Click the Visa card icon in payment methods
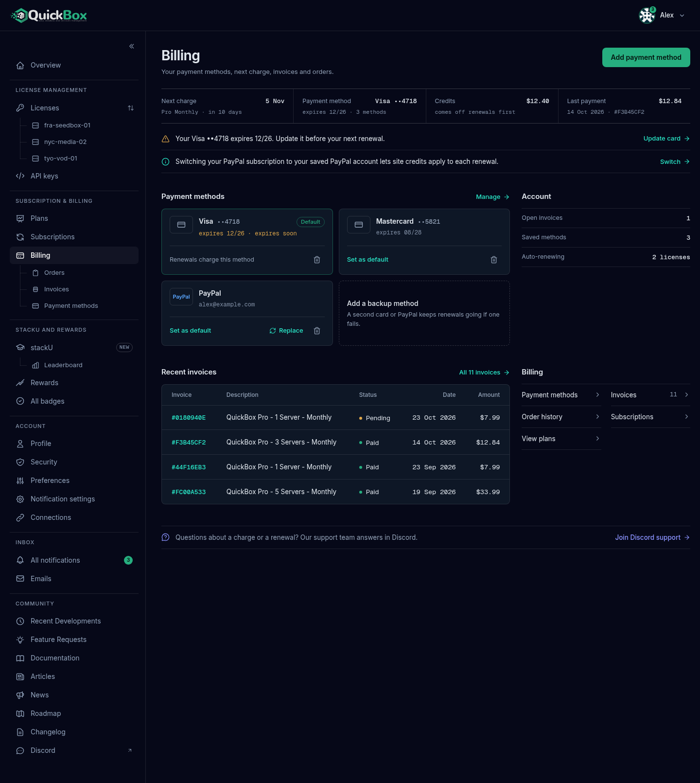This screenshot has width=700, height=783. pyautogui.click(x=181, y=225)
